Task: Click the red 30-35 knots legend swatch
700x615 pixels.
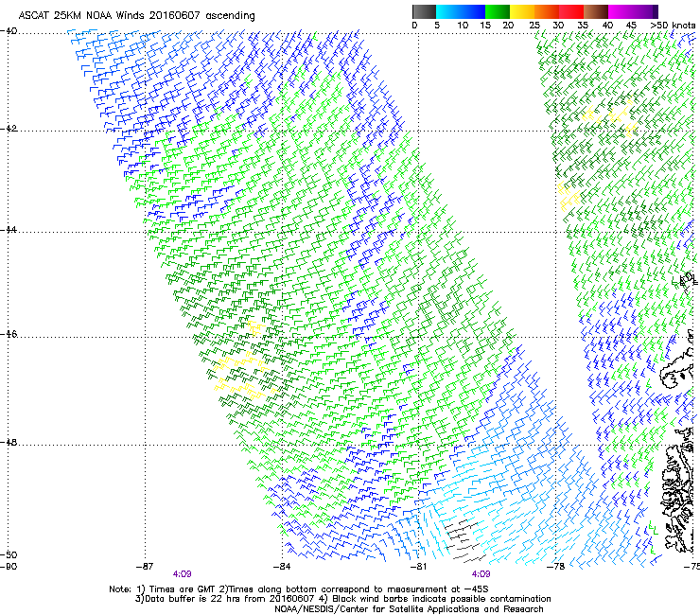Action: pos(571,11)
